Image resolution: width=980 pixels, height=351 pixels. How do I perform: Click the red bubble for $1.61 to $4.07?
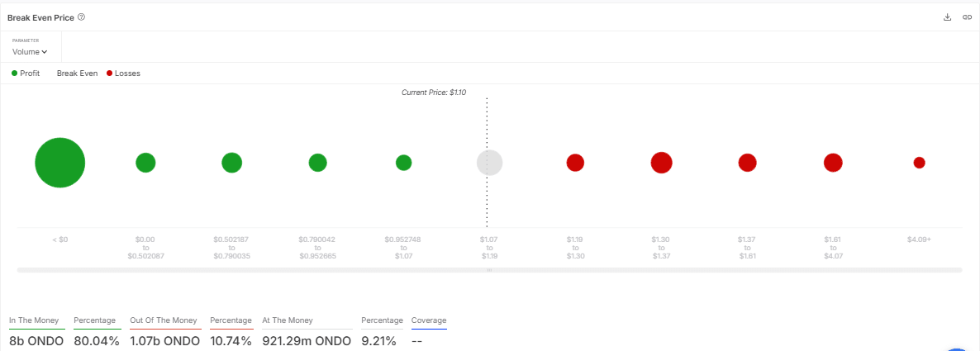(x=833, y=163)
